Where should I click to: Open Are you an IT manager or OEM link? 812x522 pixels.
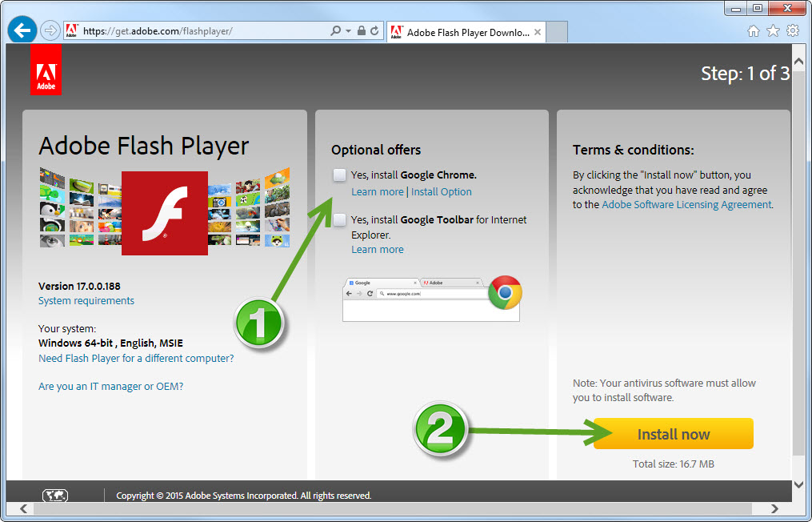(x=111, y=386)
